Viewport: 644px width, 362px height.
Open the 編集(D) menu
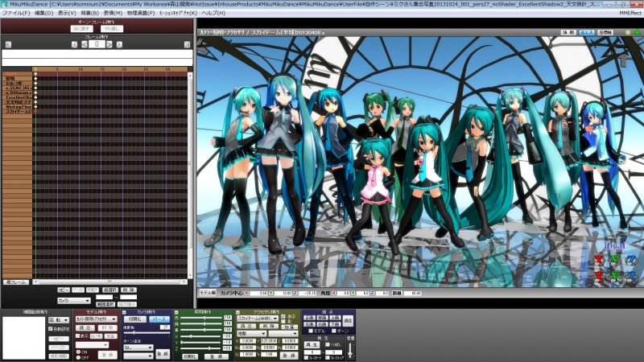44,13
